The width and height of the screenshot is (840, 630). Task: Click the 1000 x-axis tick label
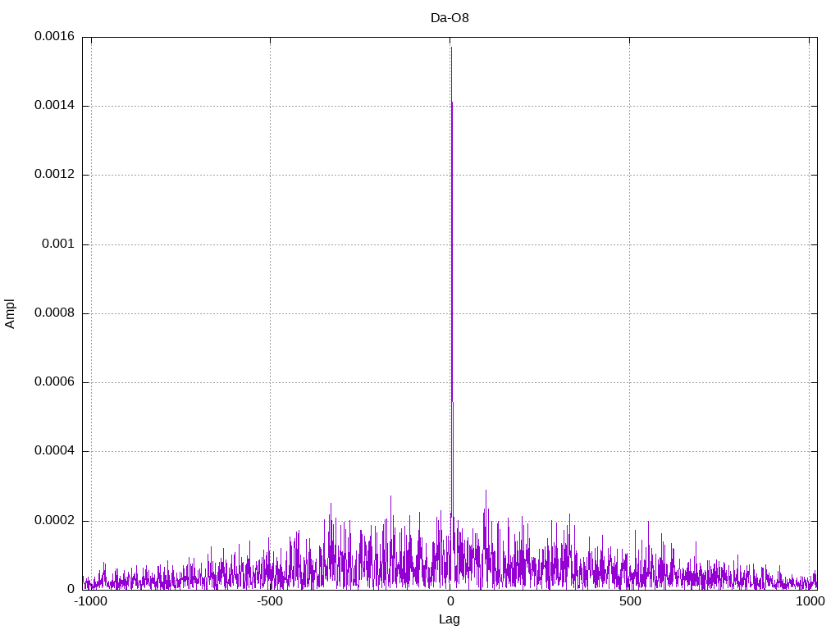(x=810, y=602)
